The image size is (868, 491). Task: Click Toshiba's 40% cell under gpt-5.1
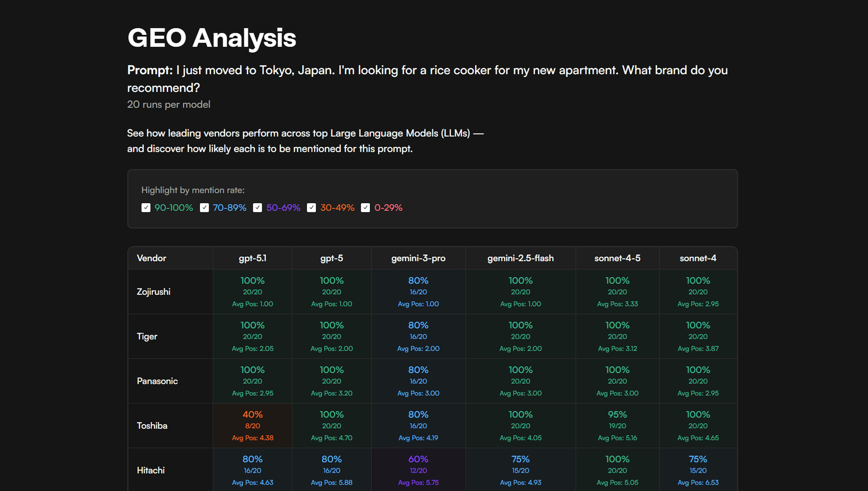coord(252,425)
